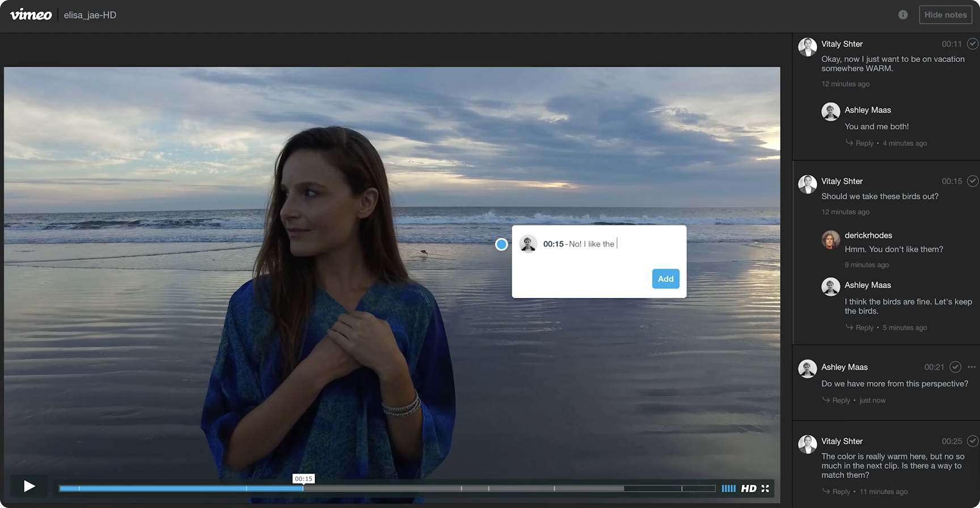This screenshot has width=980, height=508.
Task: Toggle HD quality
Action: tap(749, 488)
